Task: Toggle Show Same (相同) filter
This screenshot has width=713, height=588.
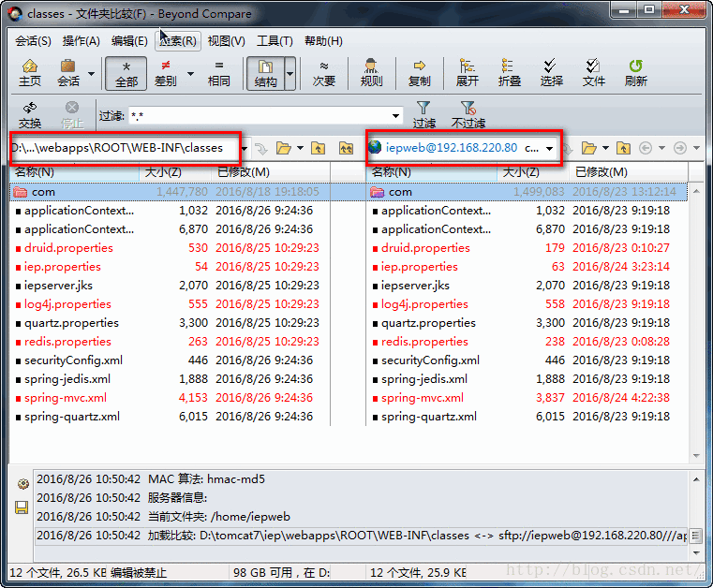Action: tap(218, 73)
